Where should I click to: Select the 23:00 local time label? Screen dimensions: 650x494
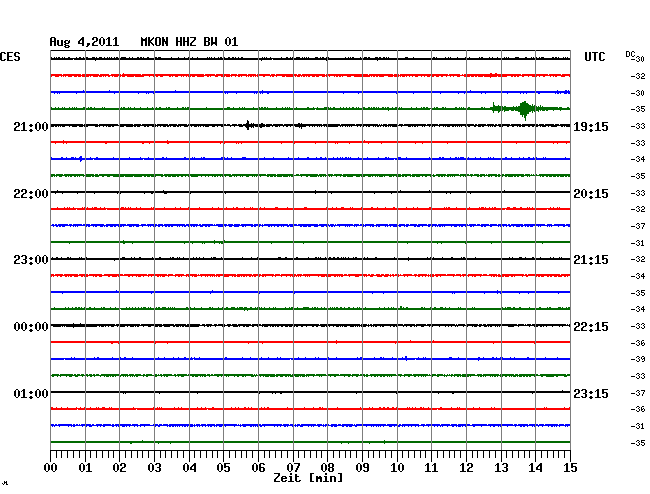pos(31,260)
